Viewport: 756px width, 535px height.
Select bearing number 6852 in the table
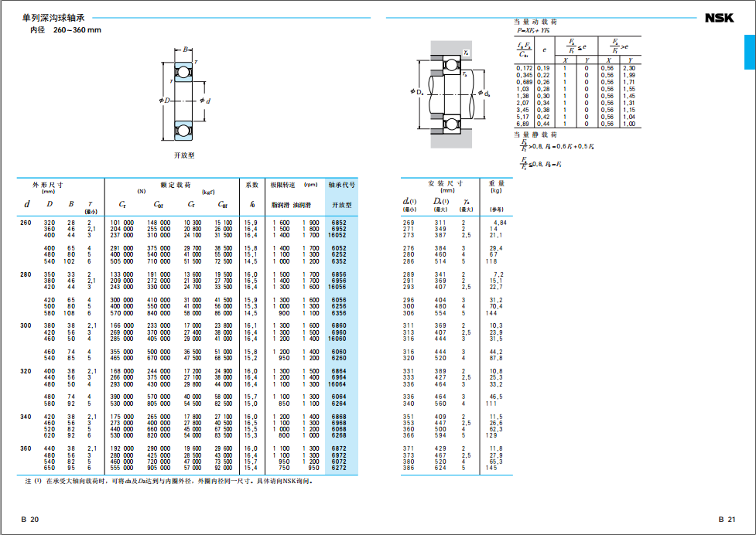pyautogui.click(x=339, y=223)
